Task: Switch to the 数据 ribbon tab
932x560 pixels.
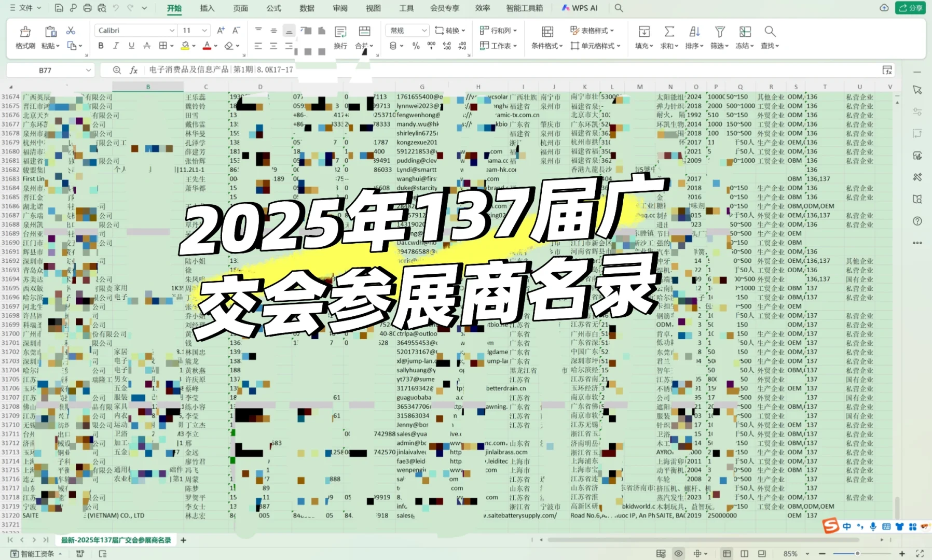Action: point(307,8)
